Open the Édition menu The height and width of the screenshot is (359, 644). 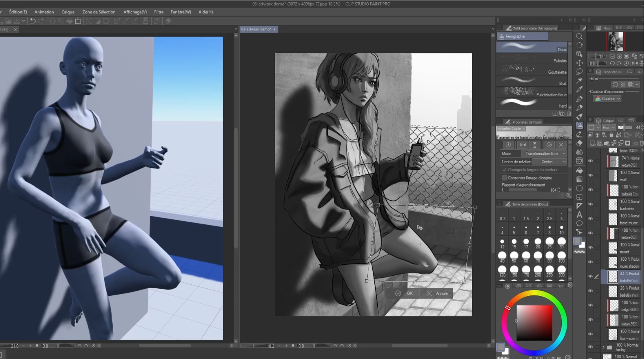pos(18,12)
